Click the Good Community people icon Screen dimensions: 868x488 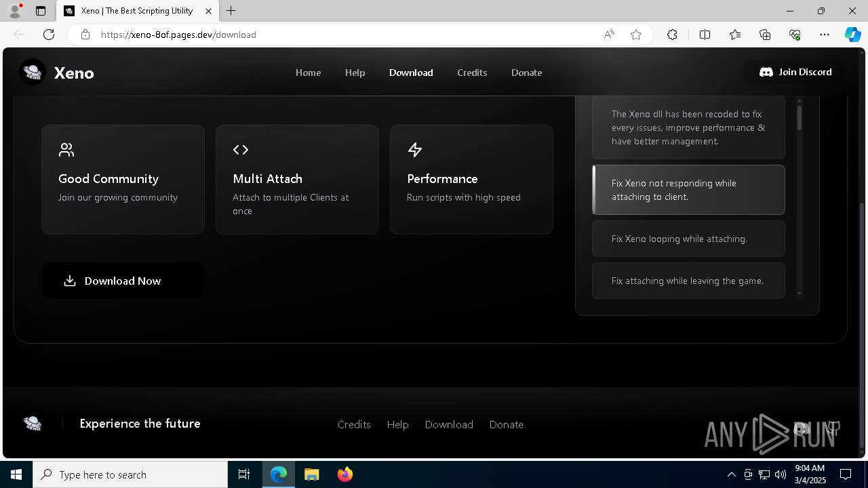coord(66,150)
